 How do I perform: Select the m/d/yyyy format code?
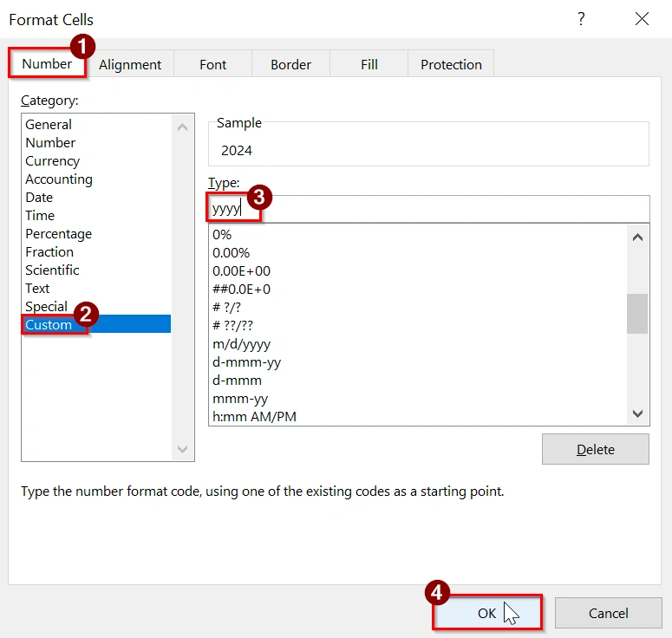(241, 344)
